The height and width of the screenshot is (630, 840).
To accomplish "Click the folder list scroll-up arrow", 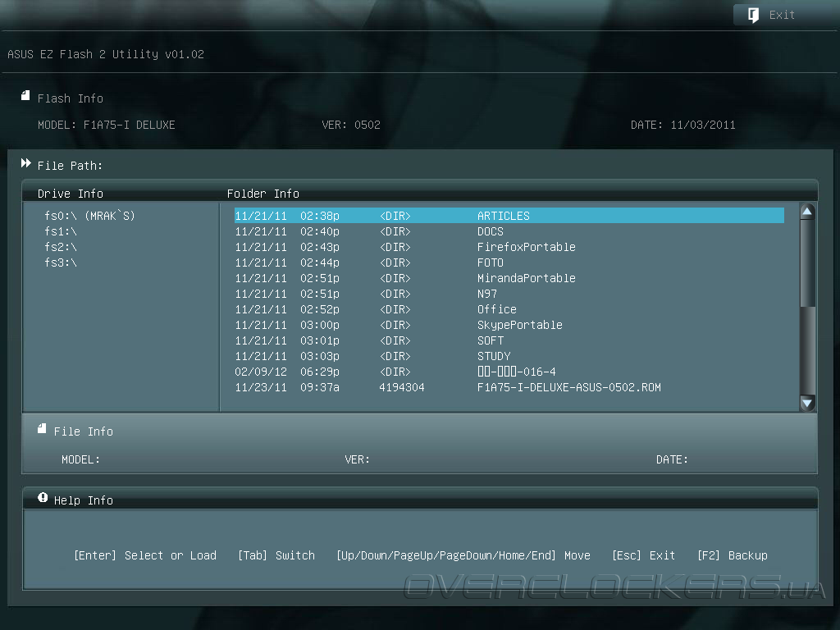I will click(x=807, y=211).
